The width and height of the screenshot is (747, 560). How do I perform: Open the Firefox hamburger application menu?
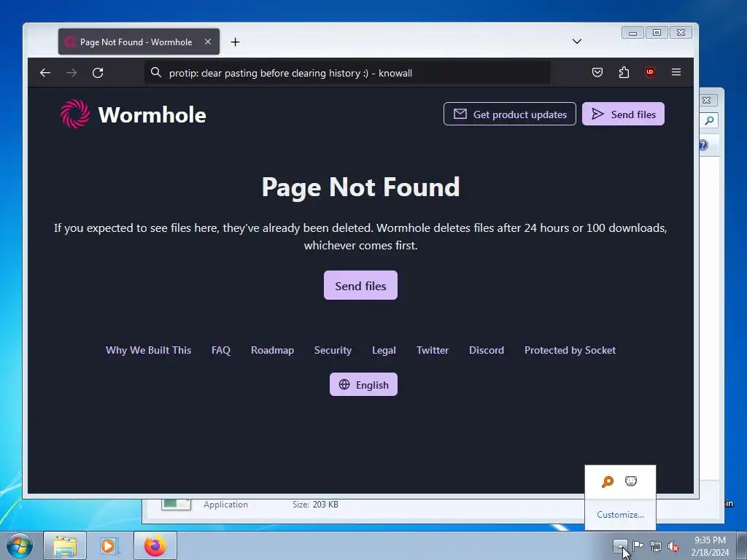[676, 72]
